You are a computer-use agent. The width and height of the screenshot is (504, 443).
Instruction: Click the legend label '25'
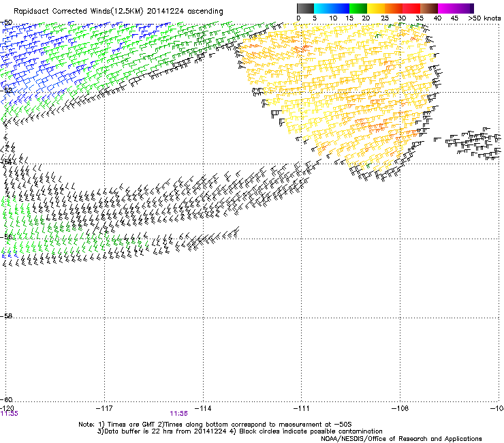coord(385,18)
